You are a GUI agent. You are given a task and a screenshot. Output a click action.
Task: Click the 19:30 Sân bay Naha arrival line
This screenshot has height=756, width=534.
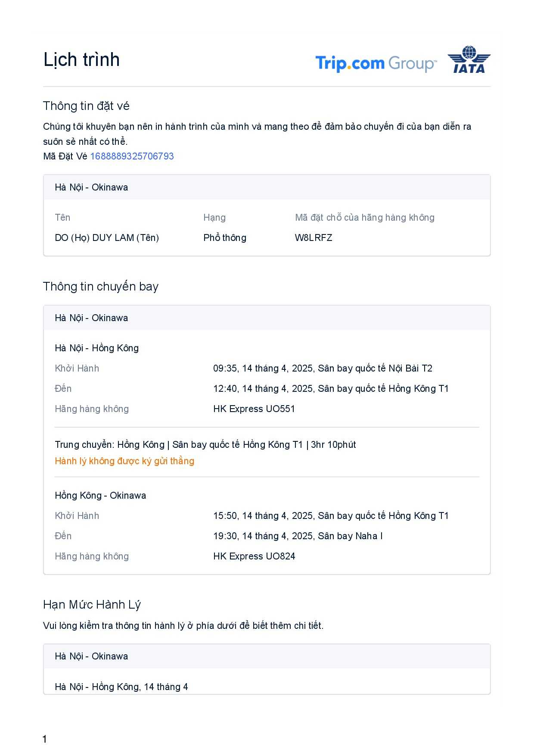coord(298,536)
